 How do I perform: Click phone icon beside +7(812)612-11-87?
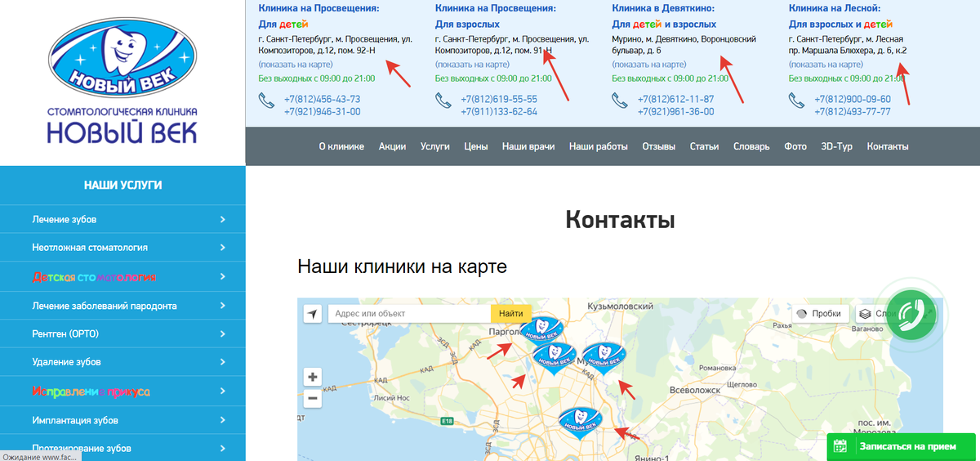click(x=620, y=101)
